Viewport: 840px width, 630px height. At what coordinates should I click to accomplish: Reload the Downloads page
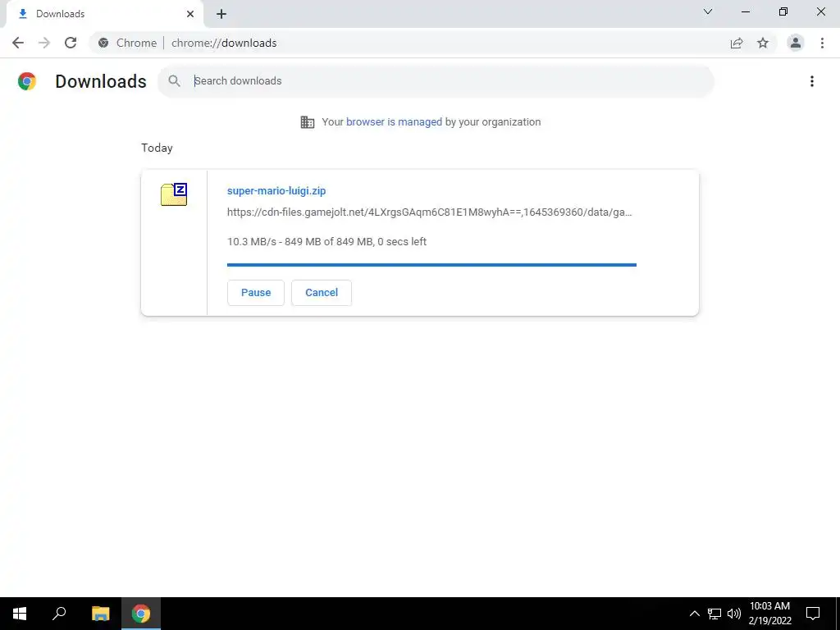pos(71,43)
